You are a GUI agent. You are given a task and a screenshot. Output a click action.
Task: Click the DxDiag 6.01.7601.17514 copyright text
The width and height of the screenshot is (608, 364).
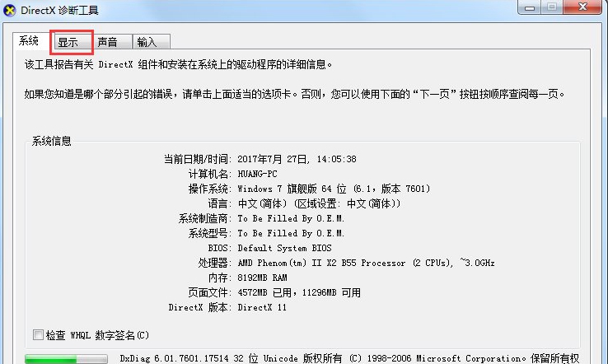(349, 358)
